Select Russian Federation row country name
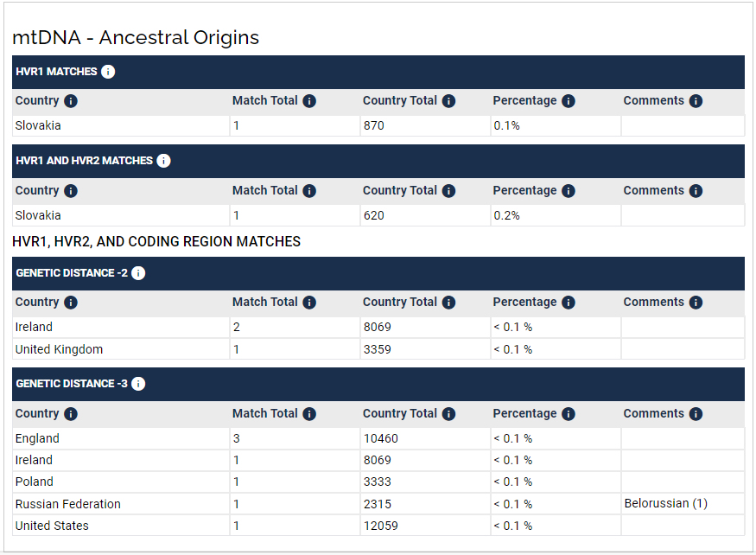756x555 pixels. [x=67, y=503]
